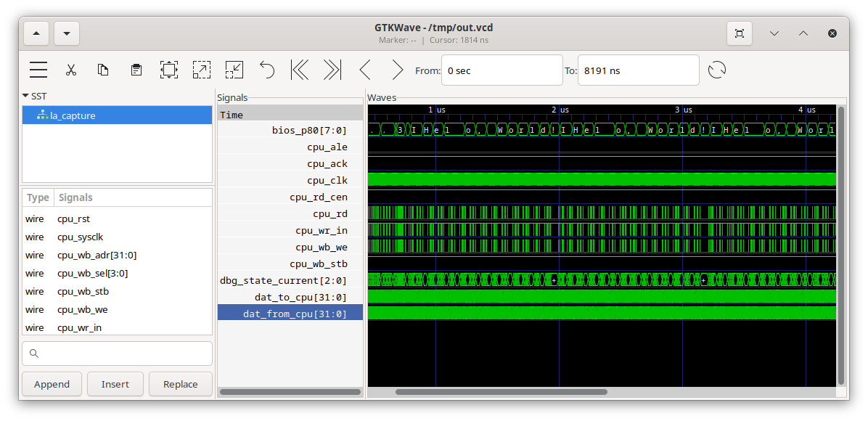This screenshot has height=421, width=868.
Task: Open the header bar down-arrow dropdown
Action: 67,33
